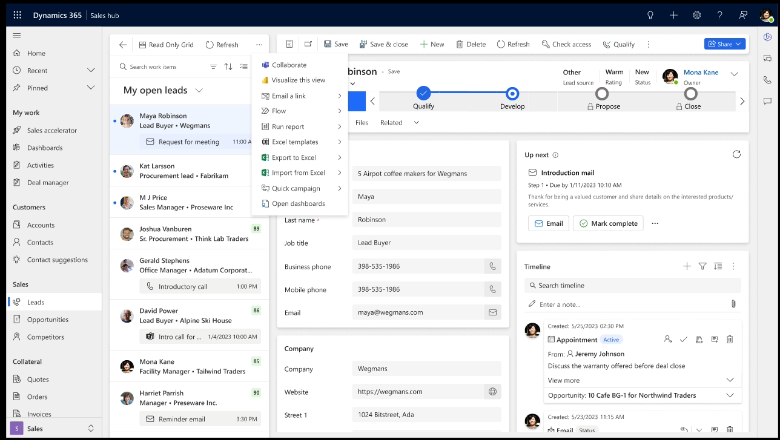Open the My open leads view dropdown
Viewport: 780px width, 440px height.
[x=199, y=90]
